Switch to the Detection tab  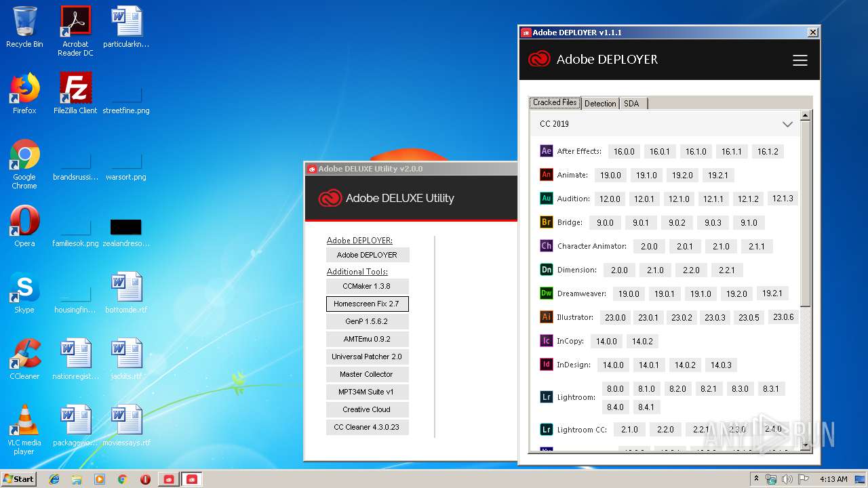(x=600, y=104)
